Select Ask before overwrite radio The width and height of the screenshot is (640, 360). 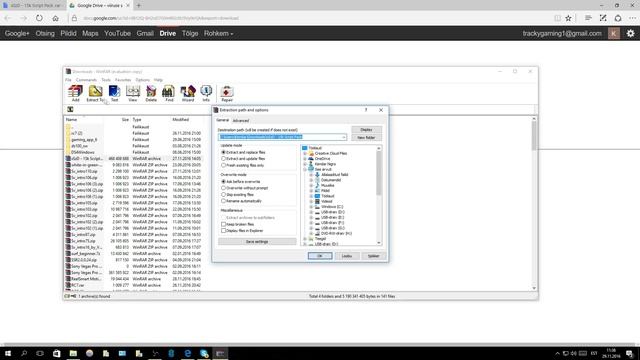223,182
